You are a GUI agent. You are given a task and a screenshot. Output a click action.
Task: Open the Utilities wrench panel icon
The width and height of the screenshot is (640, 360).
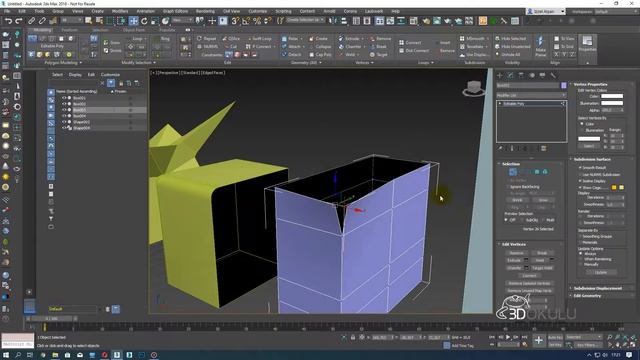click(x=553, y=75)
